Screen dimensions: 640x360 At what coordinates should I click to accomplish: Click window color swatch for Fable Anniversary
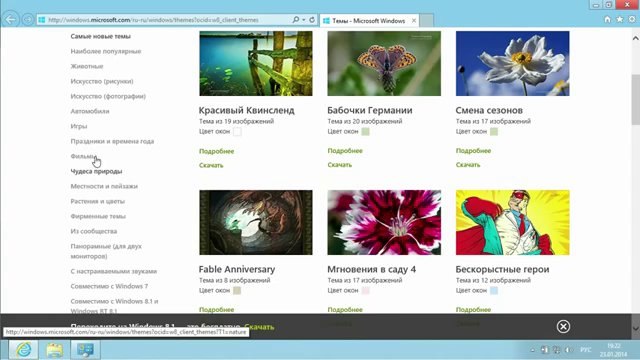(x=237, y=290)
